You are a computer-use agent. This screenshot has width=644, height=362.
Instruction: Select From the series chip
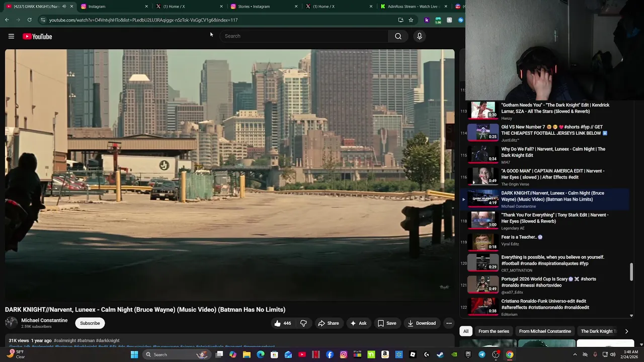pyautogui.click(x=494, y=331)
